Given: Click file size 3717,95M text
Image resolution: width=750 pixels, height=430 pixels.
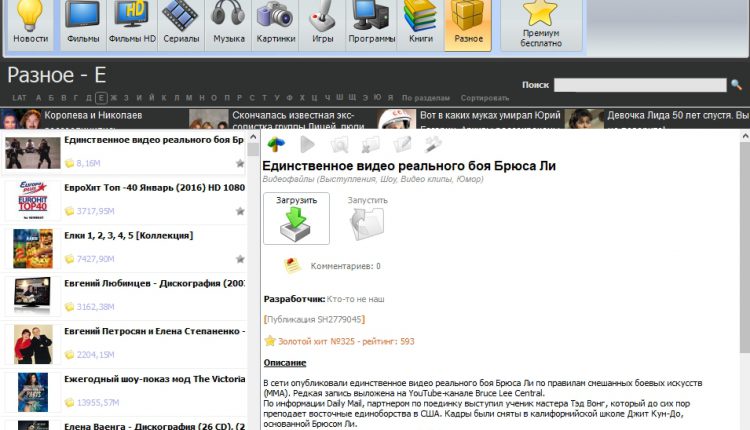Looking at the screenshot, I should [95, 211].
